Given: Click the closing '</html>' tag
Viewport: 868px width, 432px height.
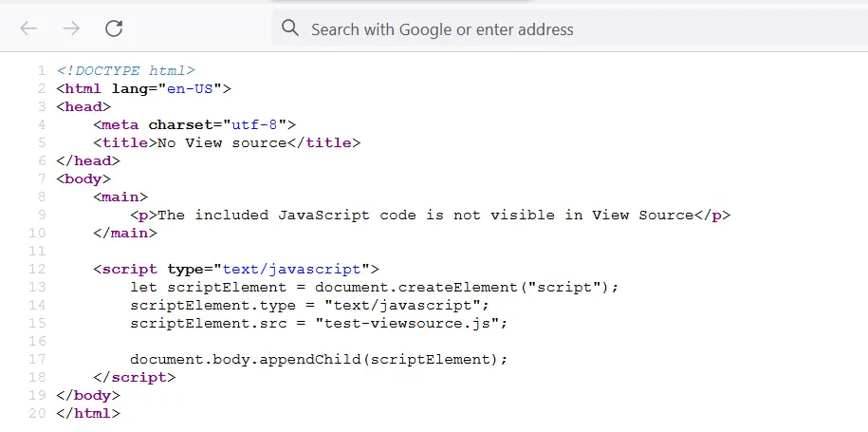Looking at the screenshot, I should click(x=88, y=413).
